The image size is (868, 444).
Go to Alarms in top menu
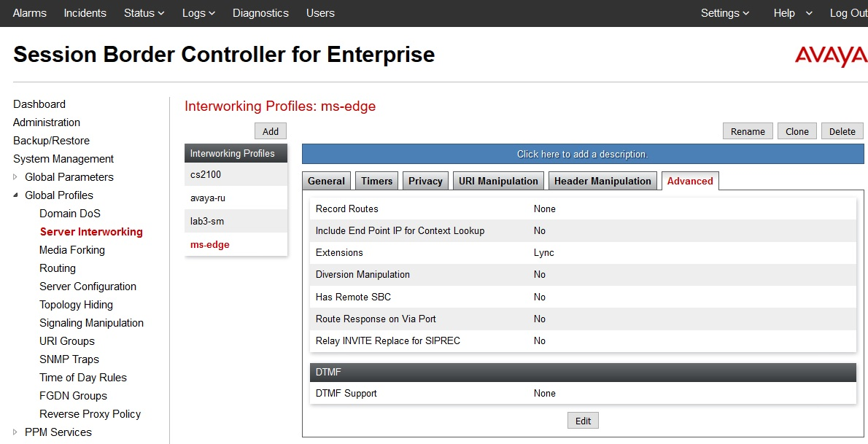[30, 13]
